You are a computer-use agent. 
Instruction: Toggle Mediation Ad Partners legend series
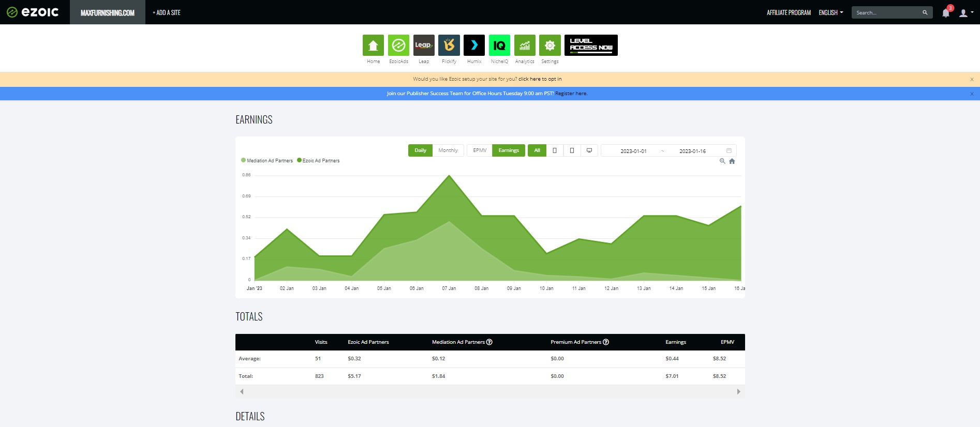point(267,161)
